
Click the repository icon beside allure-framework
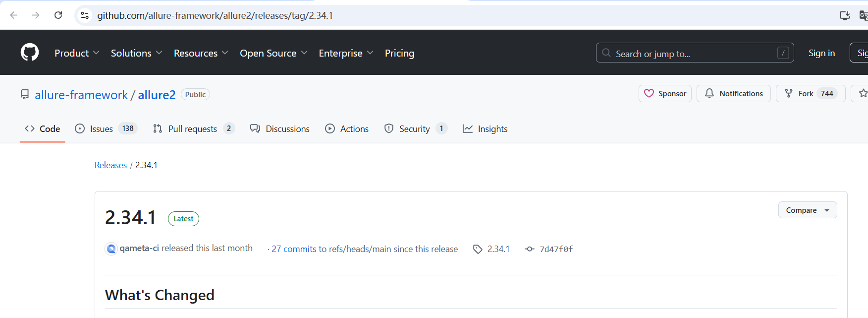(25, 94)
